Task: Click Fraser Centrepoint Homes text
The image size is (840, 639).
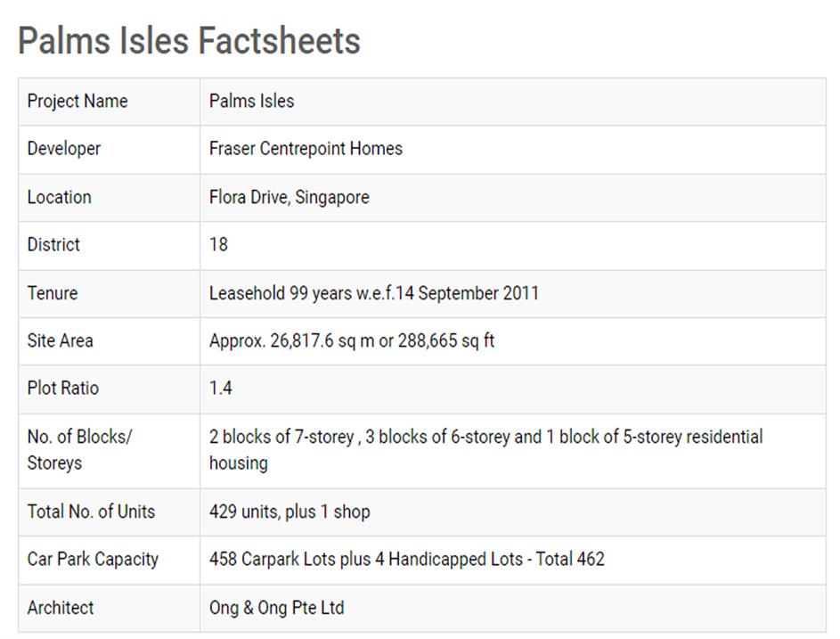Action: pyautogui.click(x=306, y=149)
